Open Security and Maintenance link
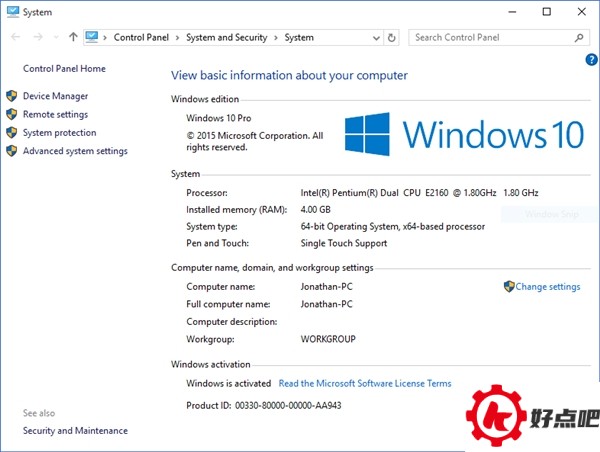The height and width of the screenshot is (452, 600). click(75, 431)
